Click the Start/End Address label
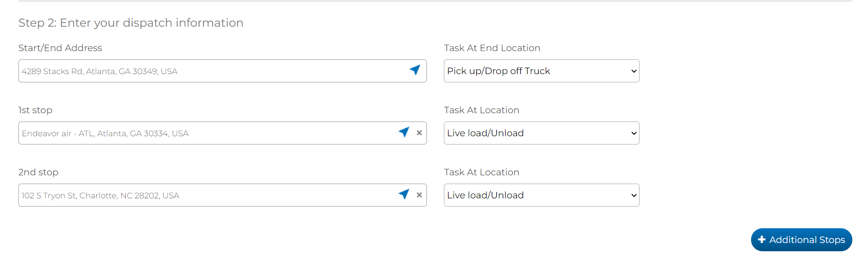Viewport: 868px width, 260px height. (x=60, y=48)
